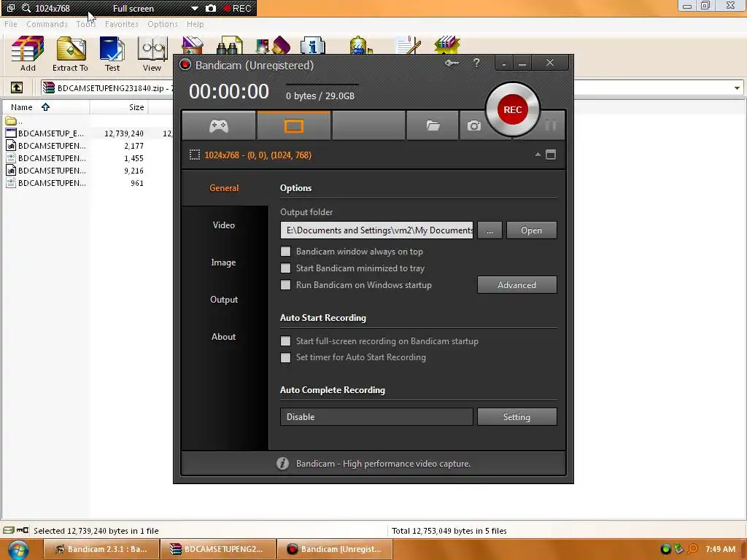Click the browse '...' button for output folder
The image size is (747, 560).
(489, 230)
